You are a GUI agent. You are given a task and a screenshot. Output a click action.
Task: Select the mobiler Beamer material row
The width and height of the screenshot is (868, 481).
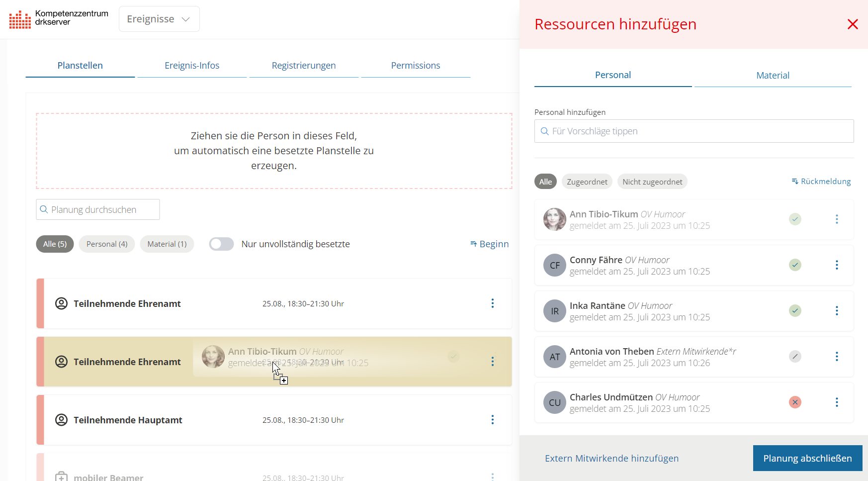tap(274, 467)
